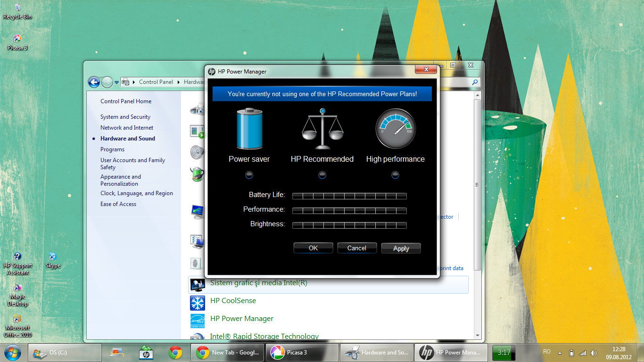Open Sistem grafic și media Intel(R)
644x362 pixels.
click(259, 283)
